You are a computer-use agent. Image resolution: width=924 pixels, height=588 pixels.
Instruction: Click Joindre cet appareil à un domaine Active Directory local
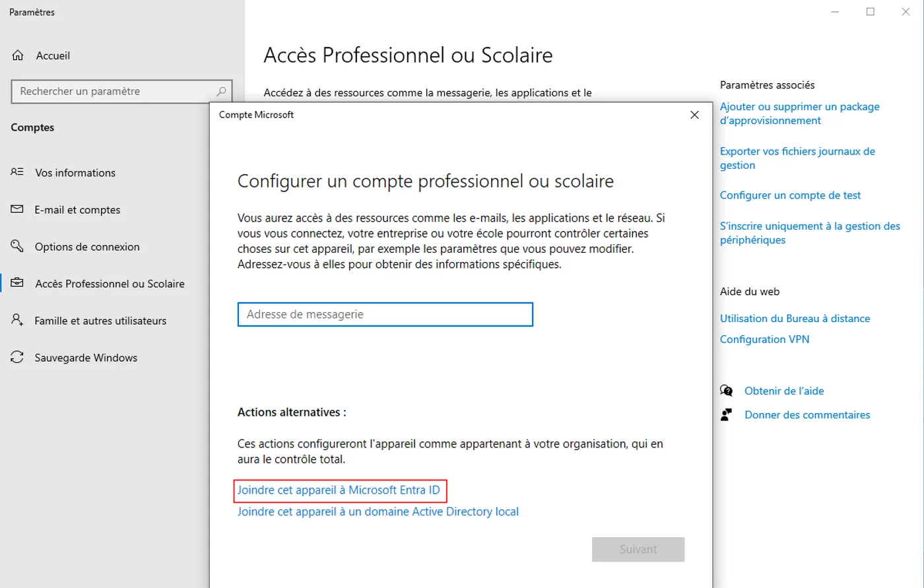(x=378, y=511)
